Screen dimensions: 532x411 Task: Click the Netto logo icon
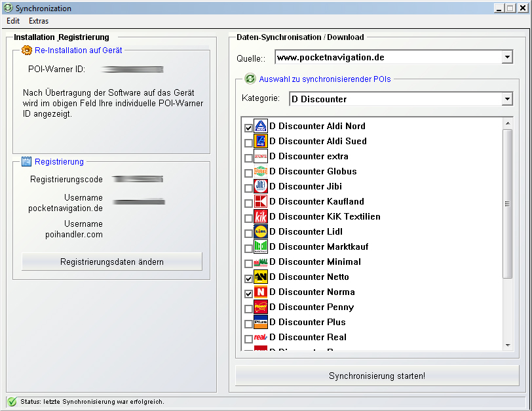point(261,277)
